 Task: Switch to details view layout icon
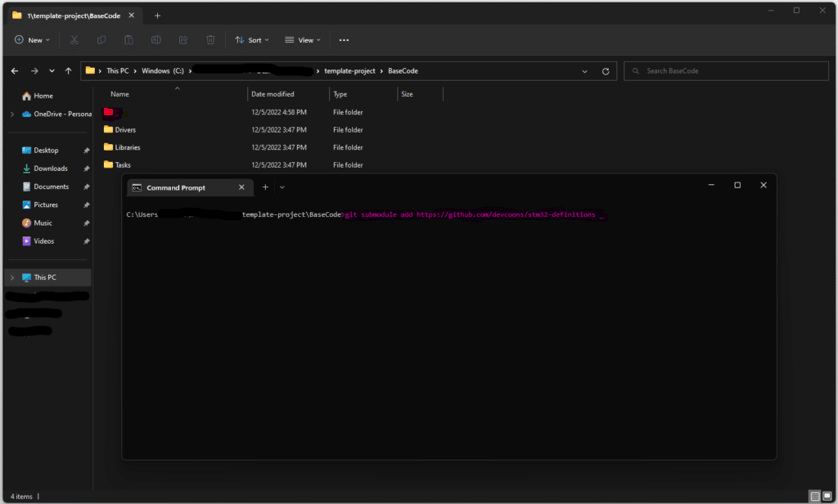click(x=815, y=497)
